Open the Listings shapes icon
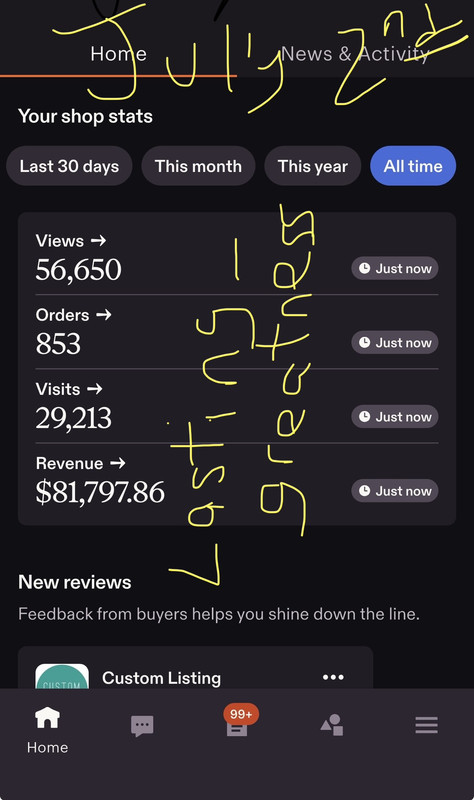Image resolution: width=474 pixels, height=800 pixels. coord(332,725)
